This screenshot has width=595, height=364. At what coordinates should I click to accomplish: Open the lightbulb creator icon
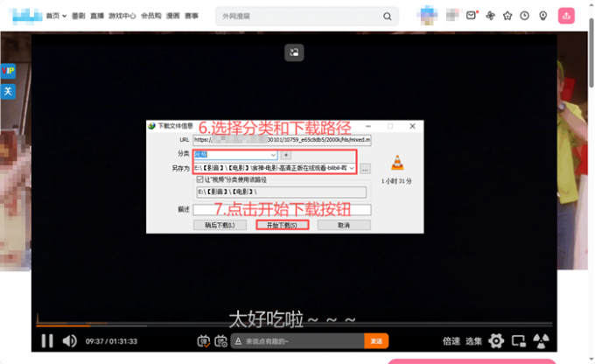point(543,16)
